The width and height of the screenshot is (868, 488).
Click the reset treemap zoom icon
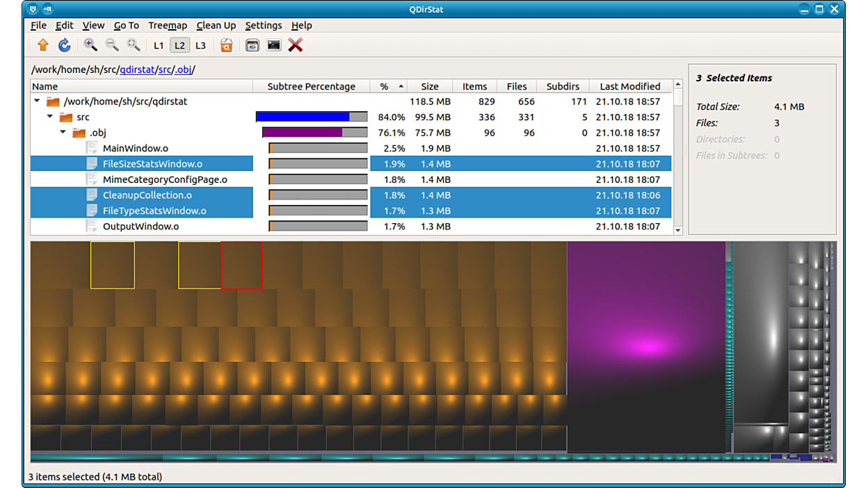pos(134,45)
